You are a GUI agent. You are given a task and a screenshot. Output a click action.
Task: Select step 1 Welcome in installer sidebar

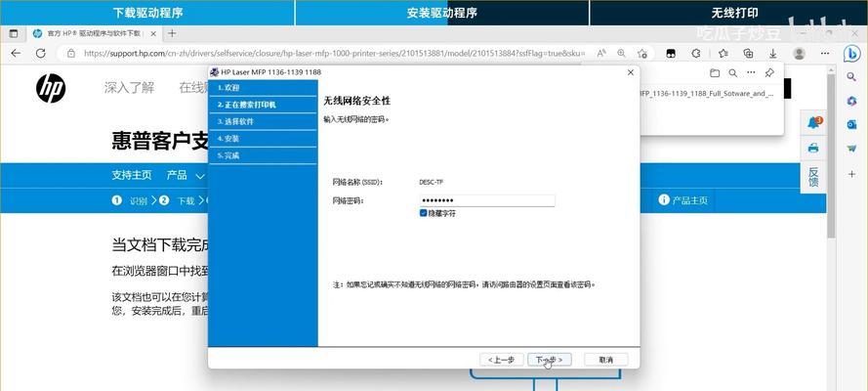coord(263,88)
